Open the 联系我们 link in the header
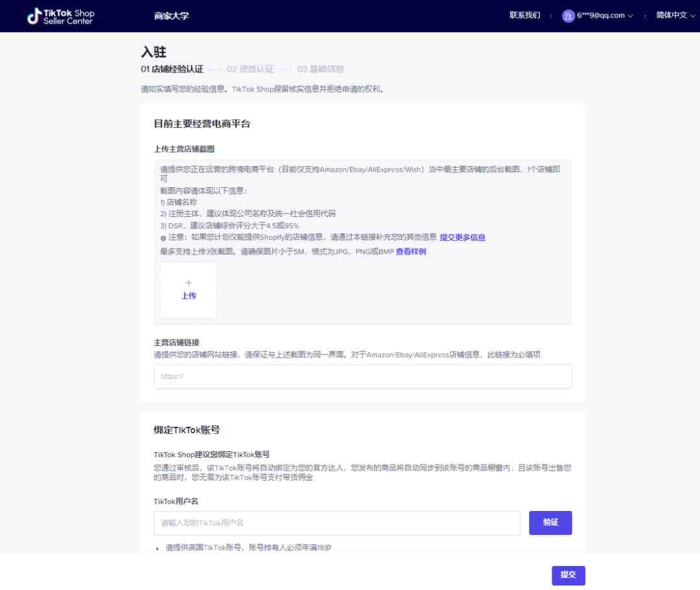Screen dimensions: 700x590 [x=525, y=15]
